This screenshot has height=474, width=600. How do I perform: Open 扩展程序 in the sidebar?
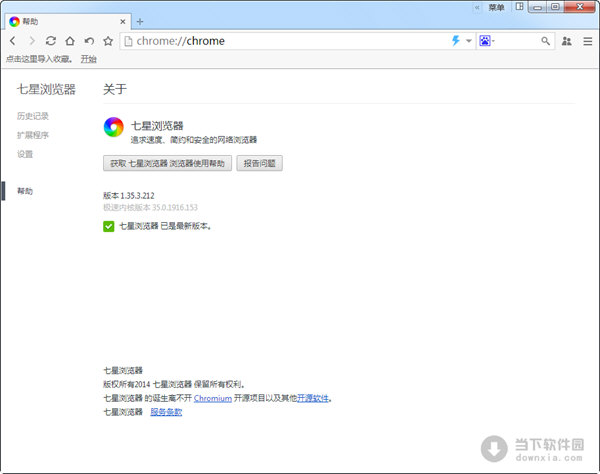click(33, 135)
